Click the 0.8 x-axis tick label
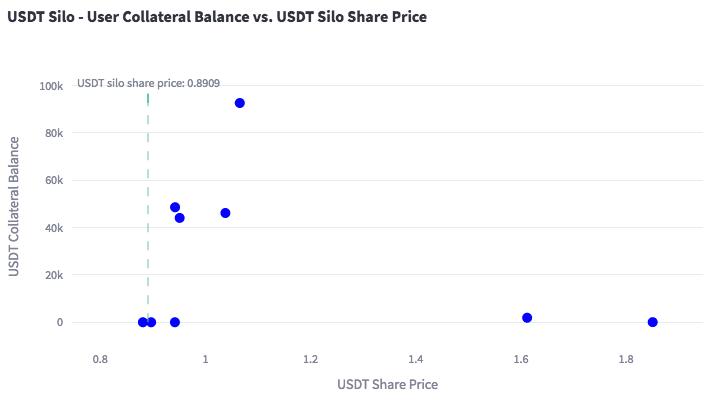724x404 pixels. [100, 358]
